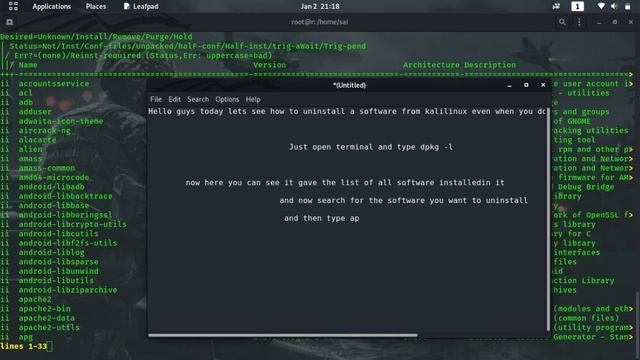Open Leafpad Help menu
The height and width of the screenshot is (360, 640).
pyautogui.click(x=253, y=99)
